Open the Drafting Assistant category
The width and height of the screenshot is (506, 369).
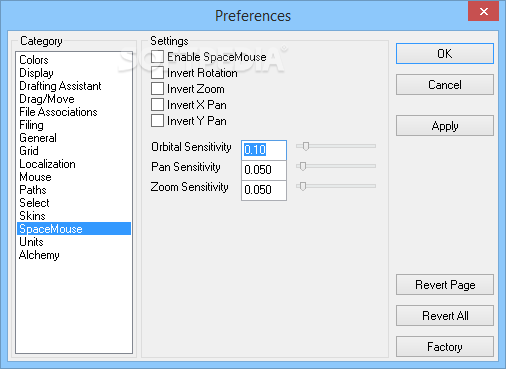60,86
